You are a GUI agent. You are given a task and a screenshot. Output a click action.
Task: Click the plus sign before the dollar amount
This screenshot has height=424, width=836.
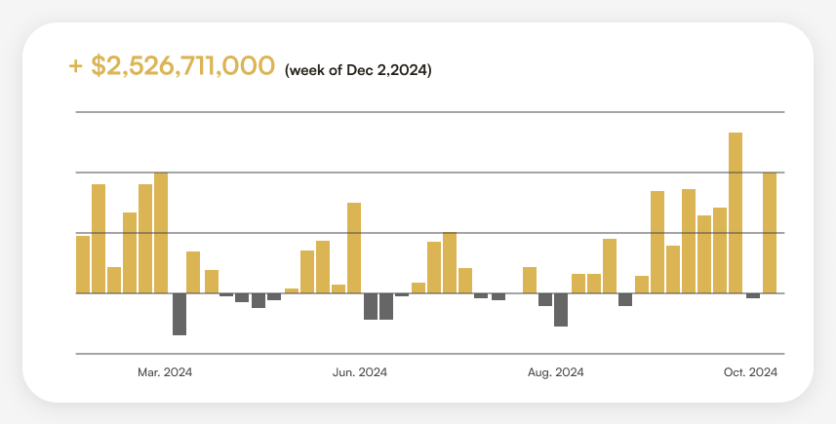75,67
